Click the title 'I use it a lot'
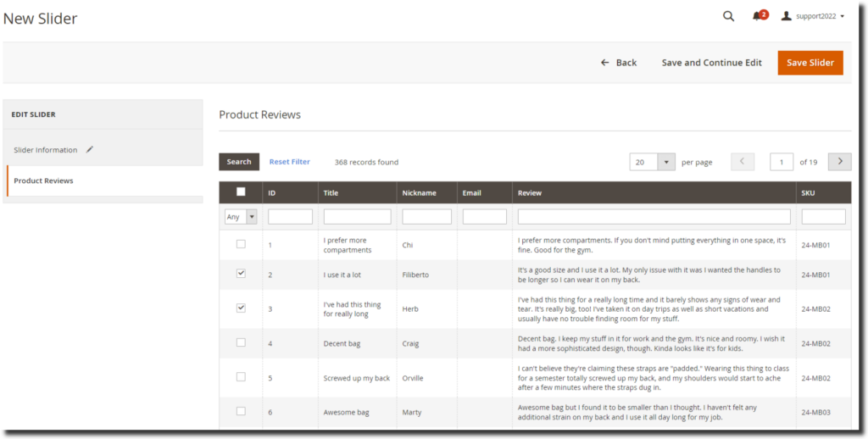 coord(343,275)
